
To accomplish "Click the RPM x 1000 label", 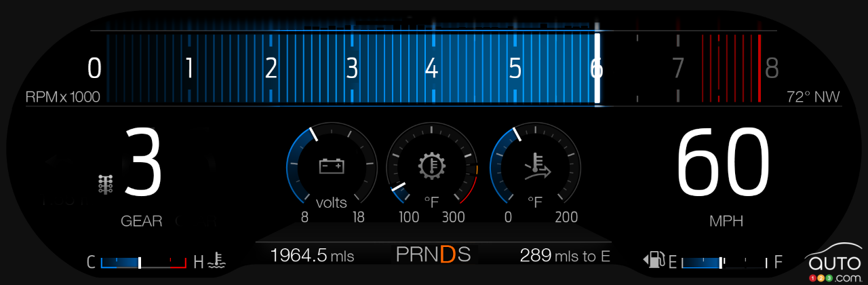I will (x=62, y=97).
